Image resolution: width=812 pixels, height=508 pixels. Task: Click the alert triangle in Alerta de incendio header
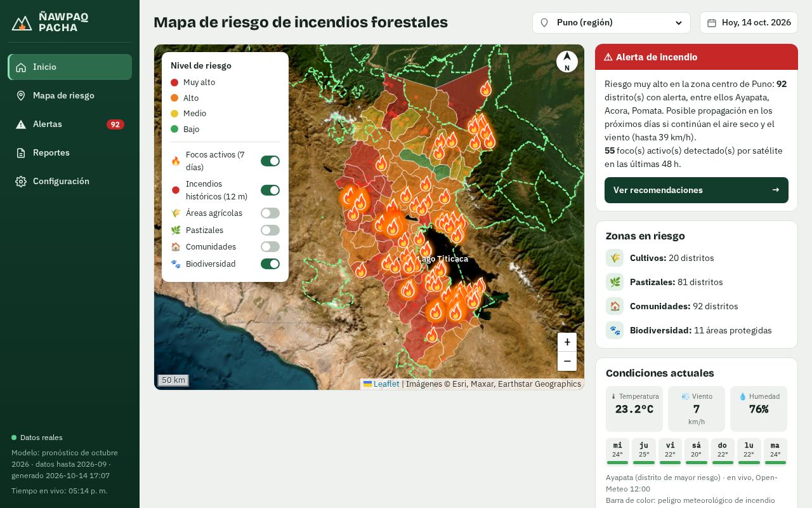click(x=608, y=57)
